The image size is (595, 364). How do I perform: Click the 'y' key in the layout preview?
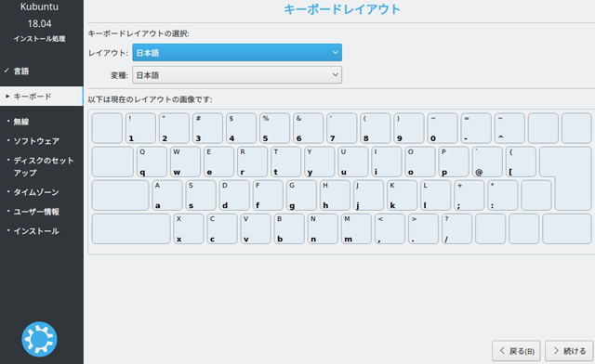319,162
